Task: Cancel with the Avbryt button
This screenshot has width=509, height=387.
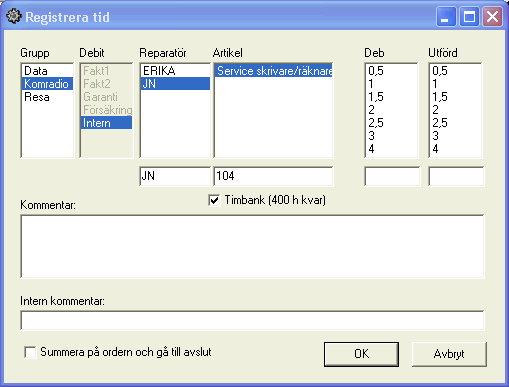Action: pyautogui.click(x=449, y=354)
